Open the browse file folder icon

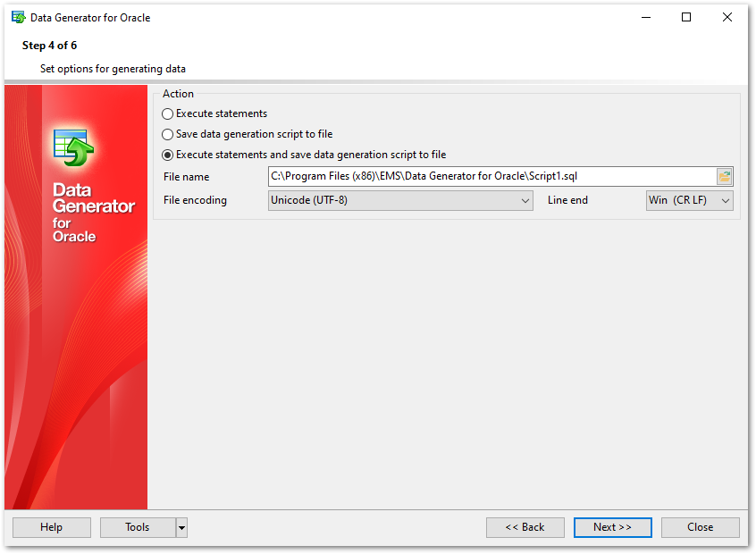(x=724, y=177)
